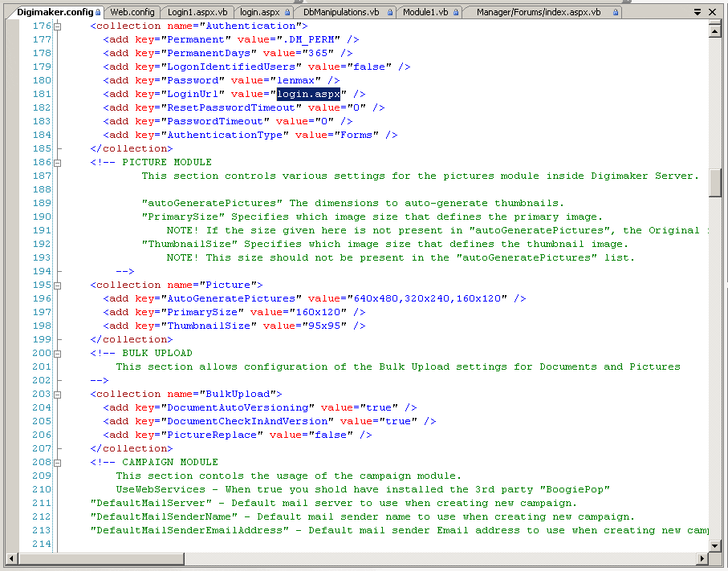The image size is (728, 571).
Task: Click the horizontal scrollbar left arrow
Action: pos(12,558)
